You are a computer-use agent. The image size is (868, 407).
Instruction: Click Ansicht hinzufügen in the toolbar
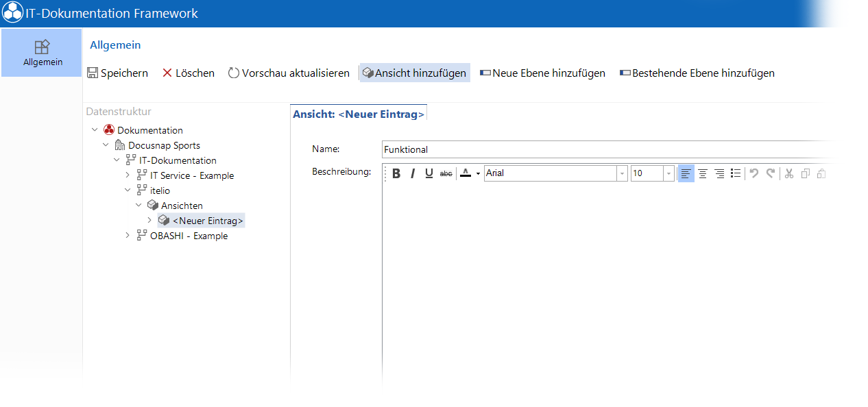coord(415,73)
